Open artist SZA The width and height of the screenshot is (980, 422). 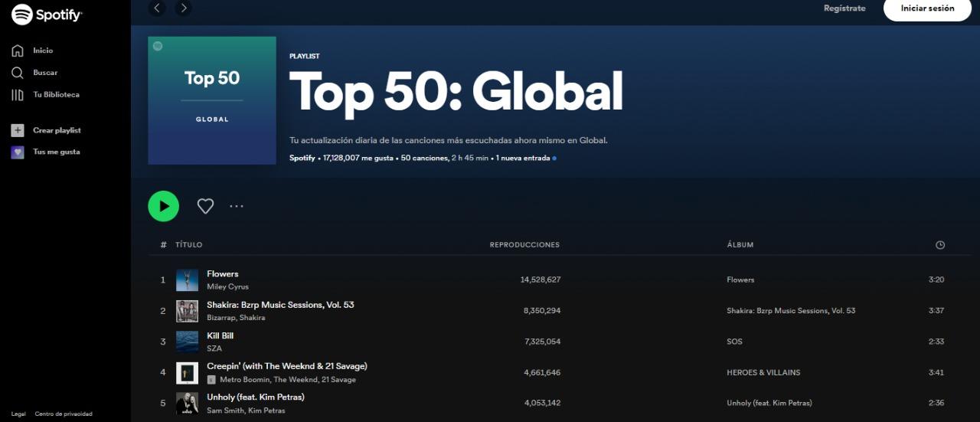pyautogui.click(x=214, y=348)
